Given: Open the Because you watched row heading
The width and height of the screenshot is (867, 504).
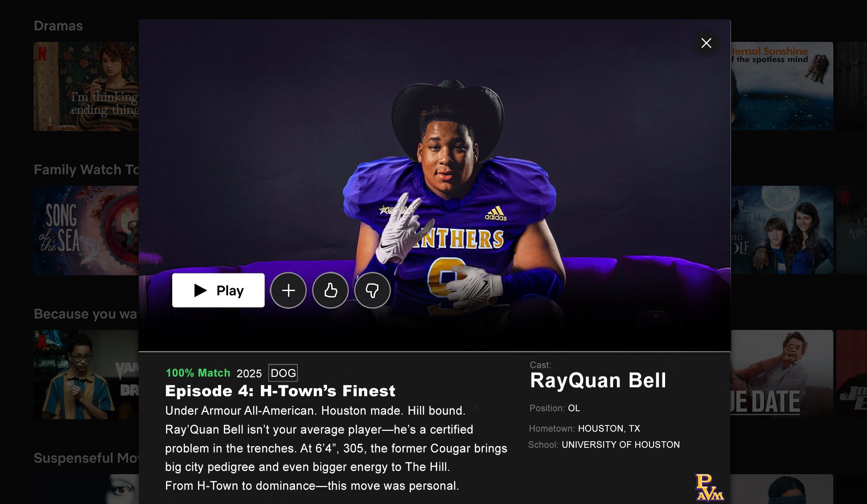Looking at the screenshot, I should [x=86, y=314].
